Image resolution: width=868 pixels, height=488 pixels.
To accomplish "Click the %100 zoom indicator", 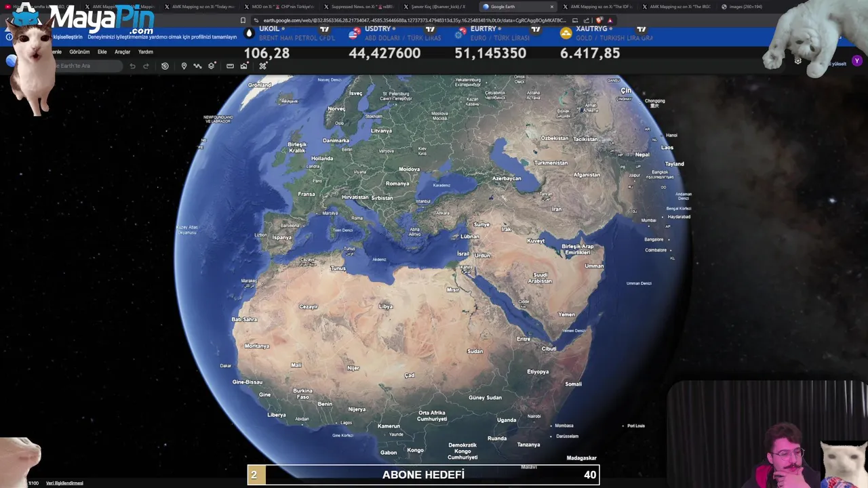I will (33, 483).
